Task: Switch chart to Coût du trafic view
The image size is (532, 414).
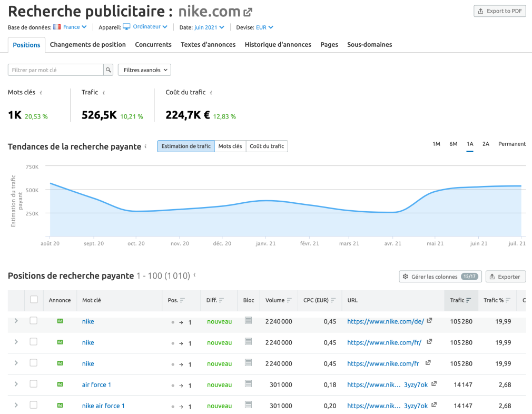Action: pos(267,146)
